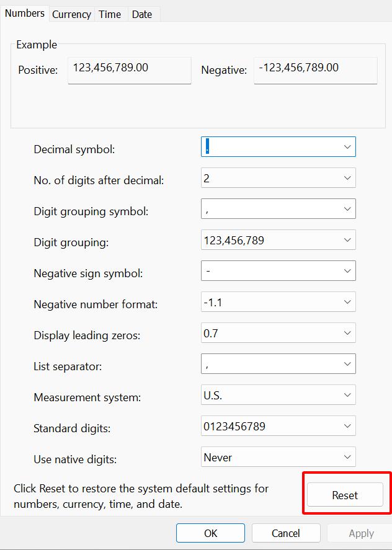Click the Numbers tab
Viewport: 392px width, 550px height.
[x=25, y=13]
